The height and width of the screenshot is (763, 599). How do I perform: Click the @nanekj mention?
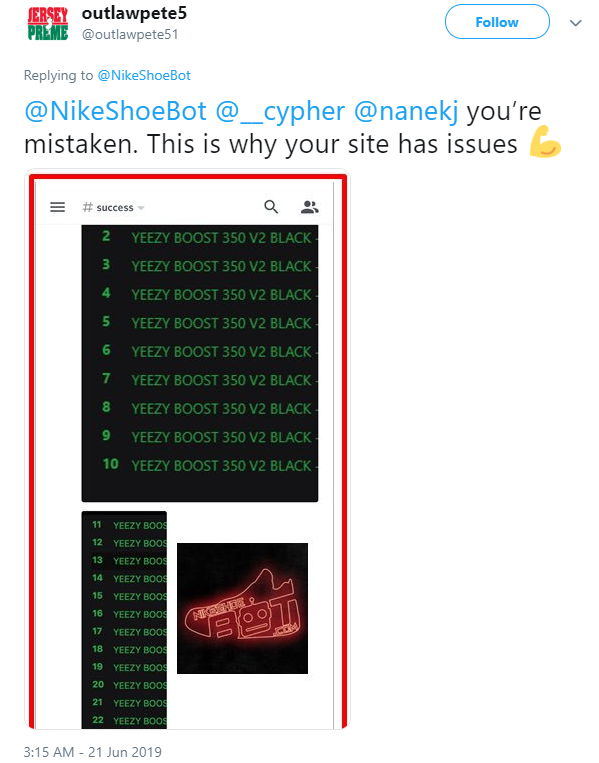point(406,111)
